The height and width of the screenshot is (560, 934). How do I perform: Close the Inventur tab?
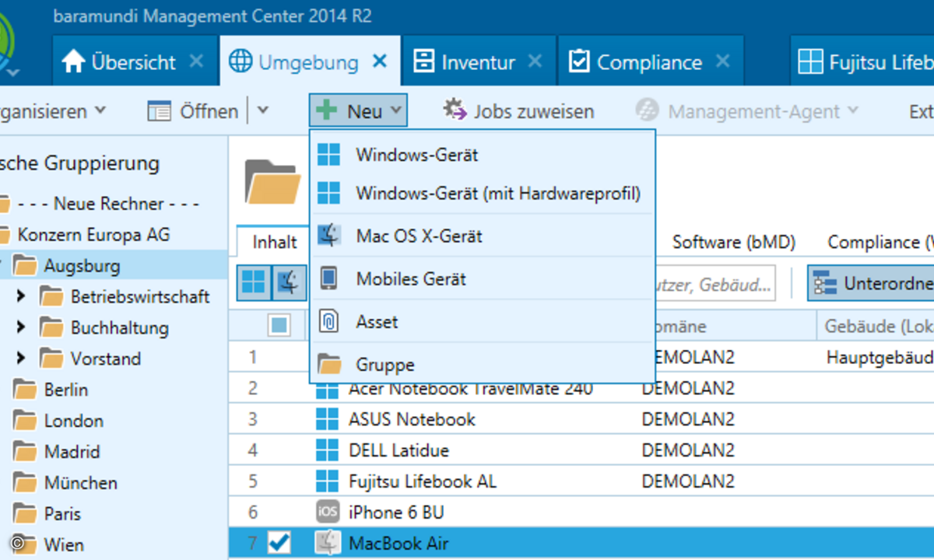click(x=535, y=61)
